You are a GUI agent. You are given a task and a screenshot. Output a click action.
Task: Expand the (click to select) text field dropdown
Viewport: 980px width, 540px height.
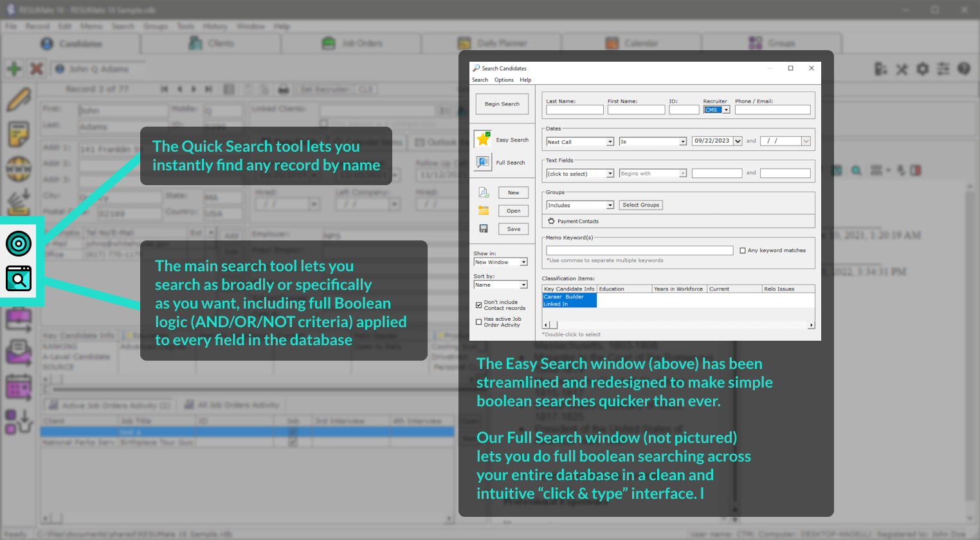610,174
